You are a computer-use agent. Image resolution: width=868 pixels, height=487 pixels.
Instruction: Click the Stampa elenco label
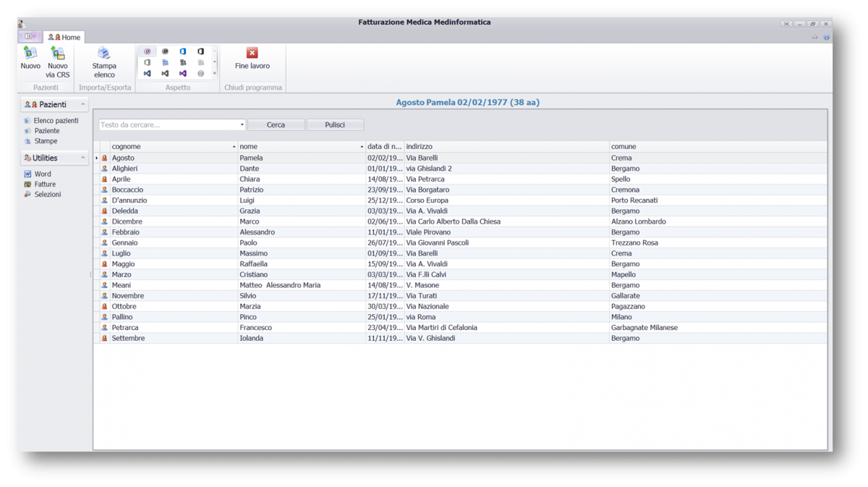[x=104, y=70]
